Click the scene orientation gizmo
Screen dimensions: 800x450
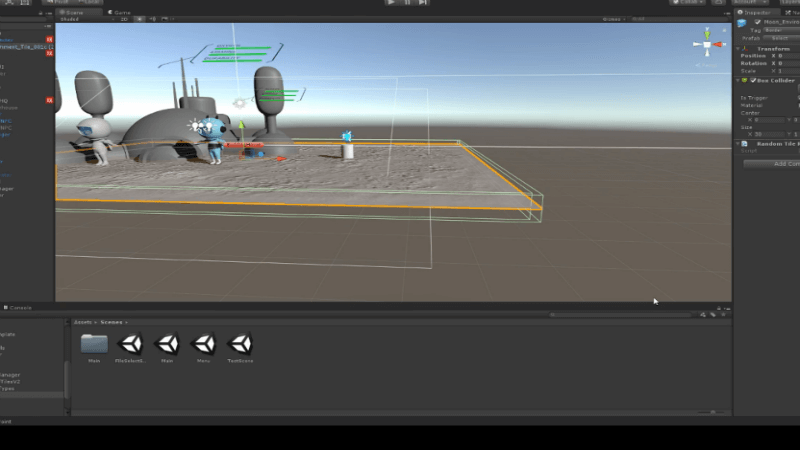click(x=708, y=44)
